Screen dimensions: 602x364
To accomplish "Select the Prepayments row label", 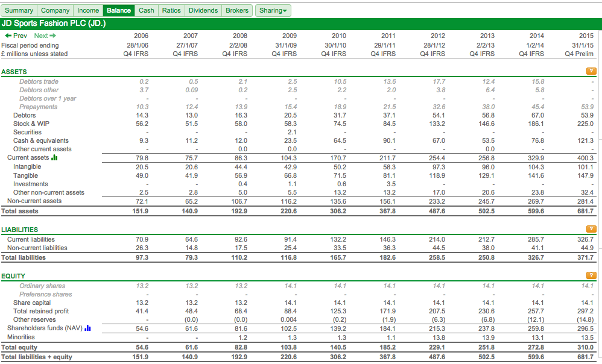I will (38, 107).
